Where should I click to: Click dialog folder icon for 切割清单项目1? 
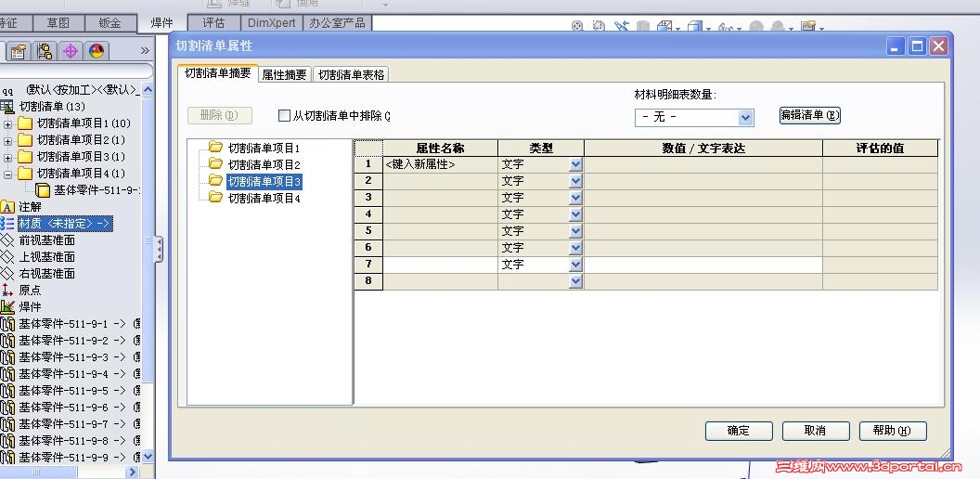pyautogui.click(x=215, y=148)
